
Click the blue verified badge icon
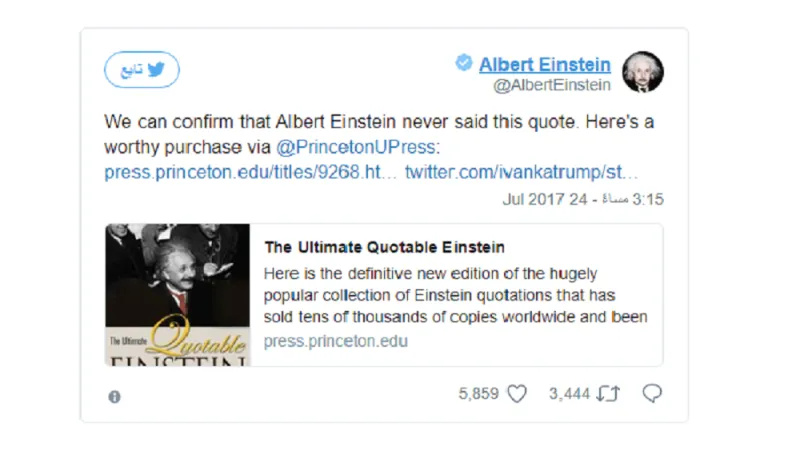tap(464, 63)
